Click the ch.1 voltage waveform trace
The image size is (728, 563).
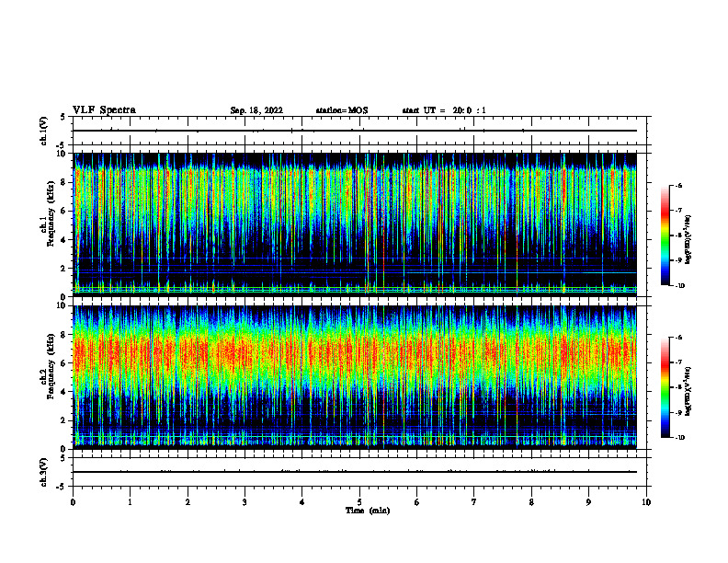[x=355, y=131]
